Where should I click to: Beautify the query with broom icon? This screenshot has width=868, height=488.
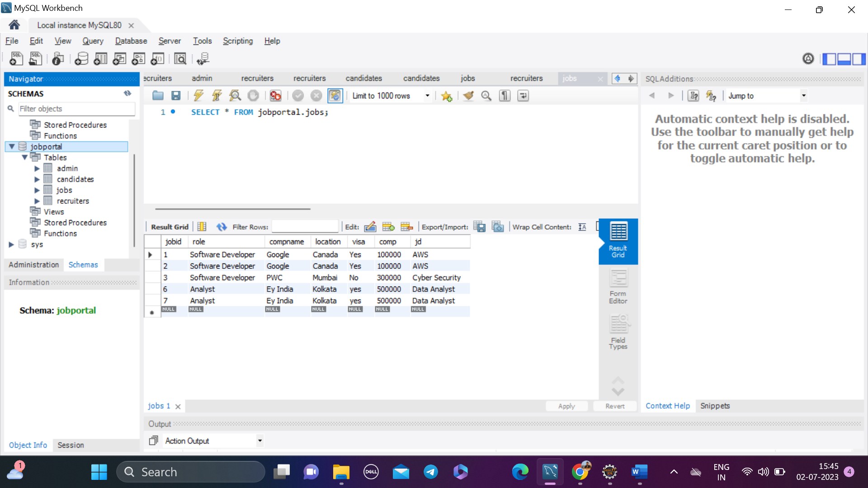click(468, 96)
